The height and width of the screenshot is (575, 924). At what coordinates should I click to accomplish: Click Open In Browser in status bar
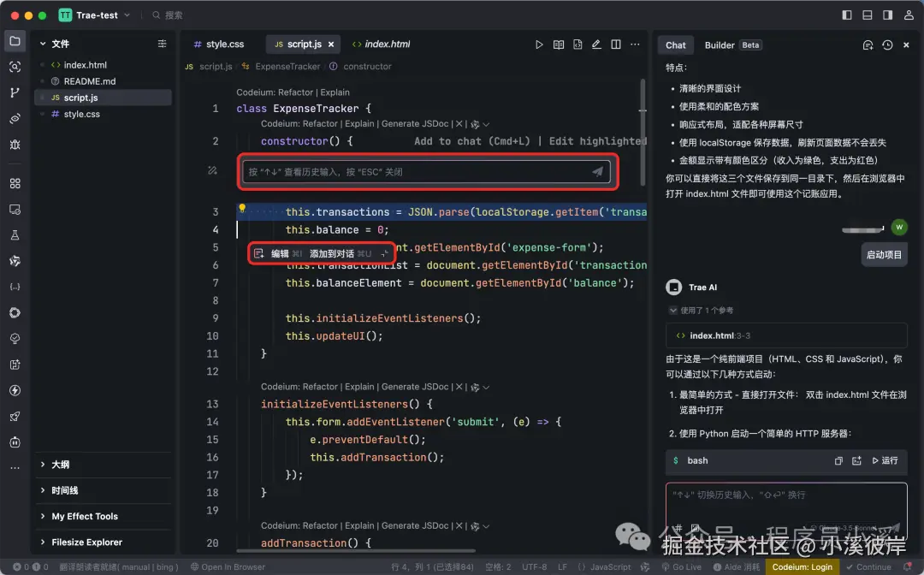[x=228, y=566]
